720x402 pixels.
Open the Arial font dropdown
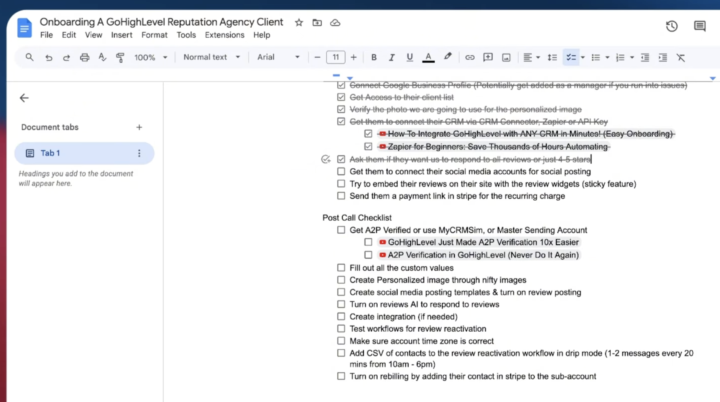278,57
